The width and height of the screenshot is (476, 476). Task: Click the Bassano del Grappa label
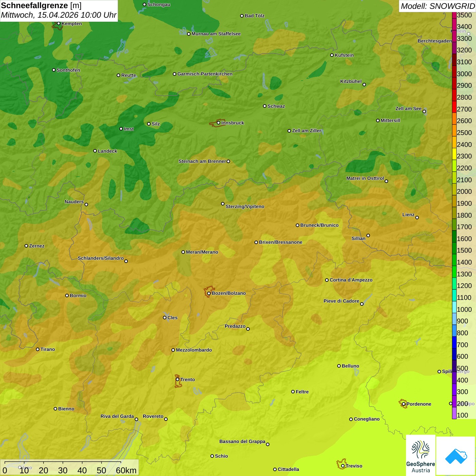[242, 441]
